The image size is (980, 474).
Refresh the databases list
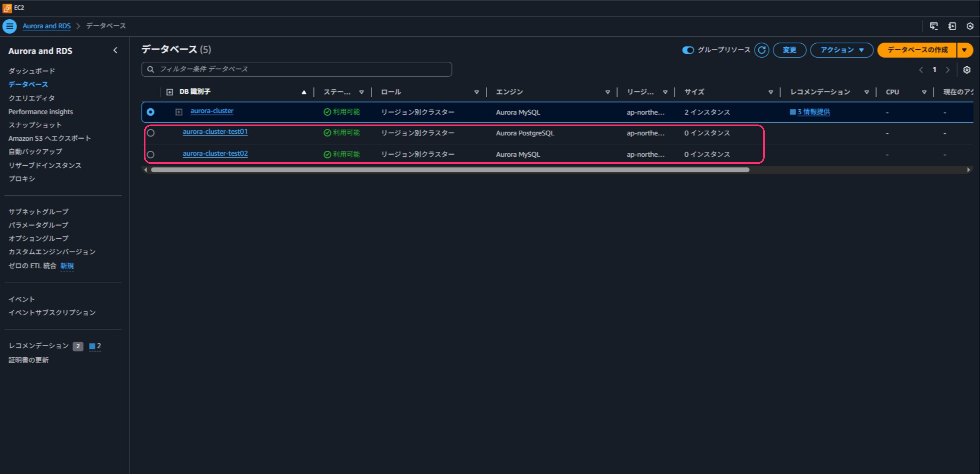(x=761, y=50)
